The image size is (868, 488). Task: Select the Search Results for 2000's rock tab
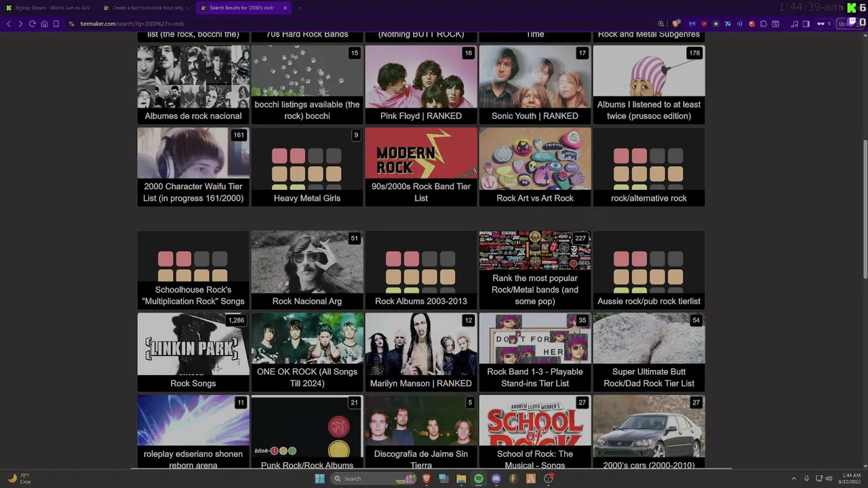[242, 8]
